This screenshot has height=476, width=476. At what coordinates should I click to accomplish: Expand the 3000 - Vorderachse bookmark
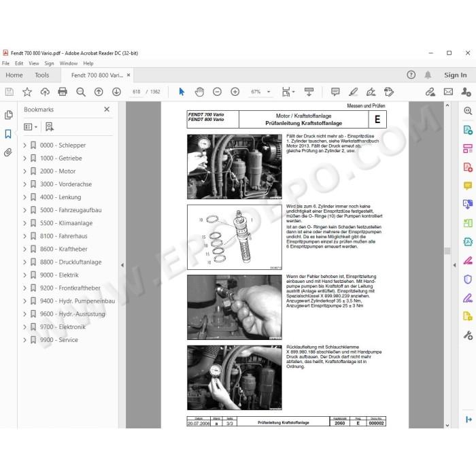coord(24,184)
